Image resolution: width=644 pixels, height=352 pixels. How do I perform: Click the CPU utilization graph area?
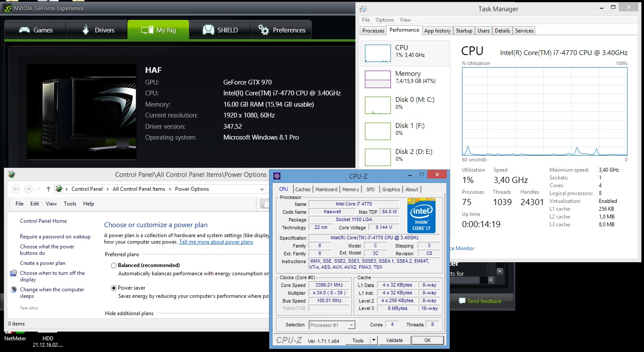pos(545,111)
